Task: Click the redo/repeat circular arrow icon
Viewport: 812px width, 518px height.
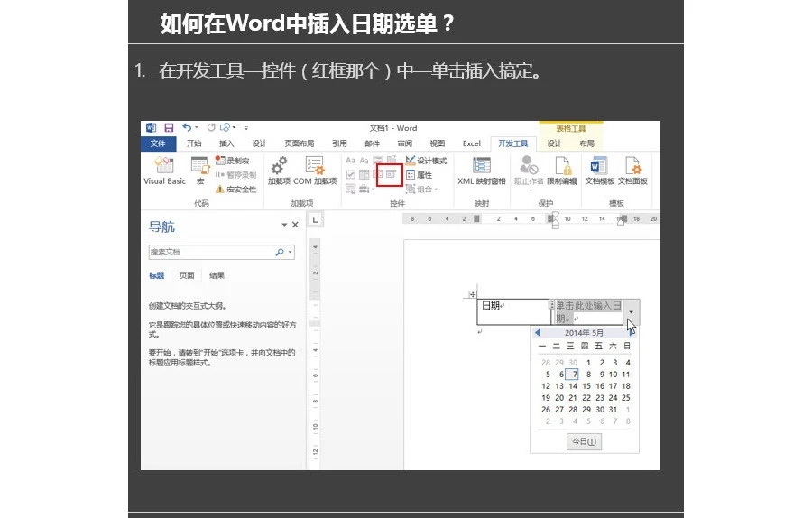Action: [211, 127]
